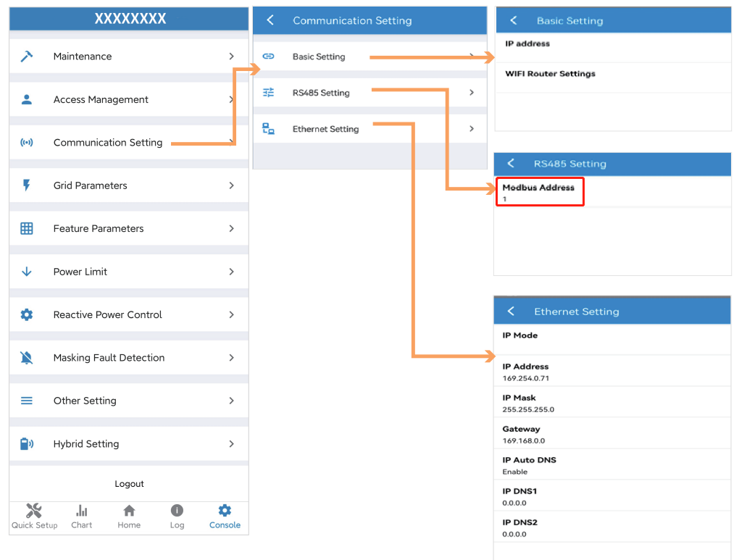Click the Maintenance hammer icon

(x=27, y=57)
